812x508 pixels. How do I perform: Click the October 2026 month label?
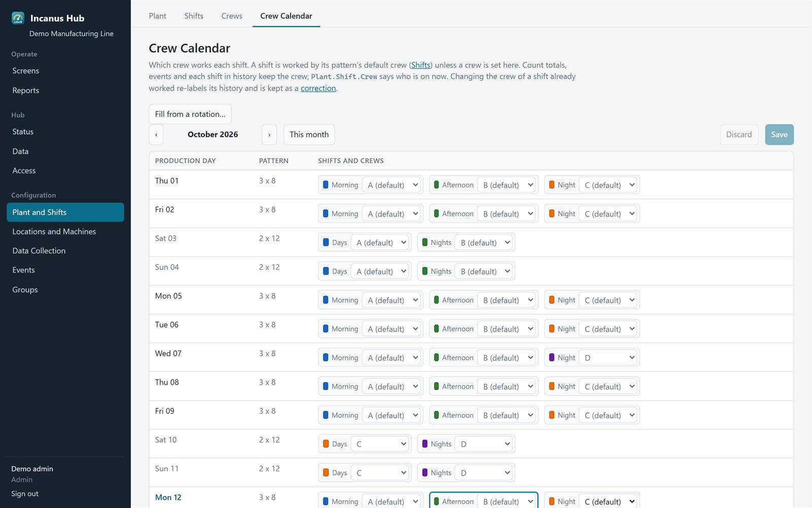213,135
